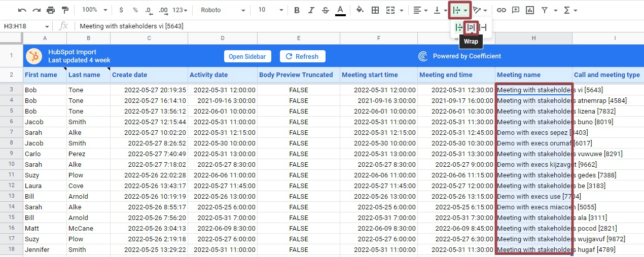The width and height of the screenshot is (644, 257).
Task: Click the insert link icon
Action: [501, 10]
